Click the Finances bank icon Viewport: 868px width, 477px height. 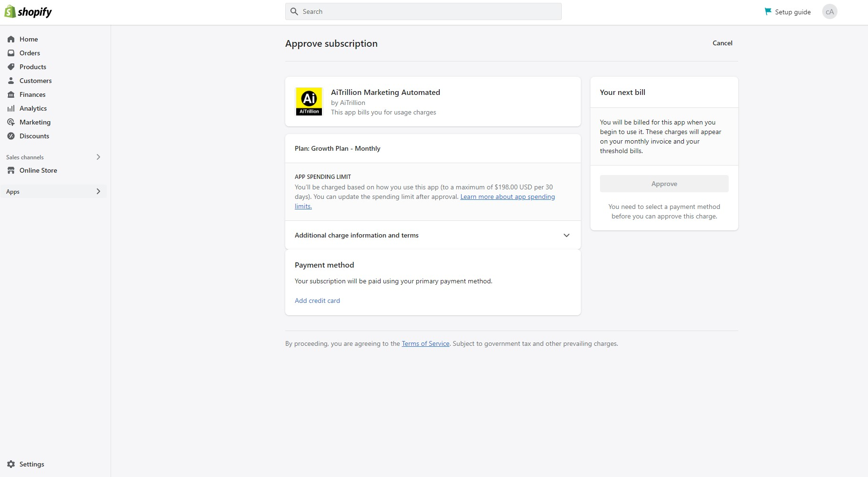[11, 94]
